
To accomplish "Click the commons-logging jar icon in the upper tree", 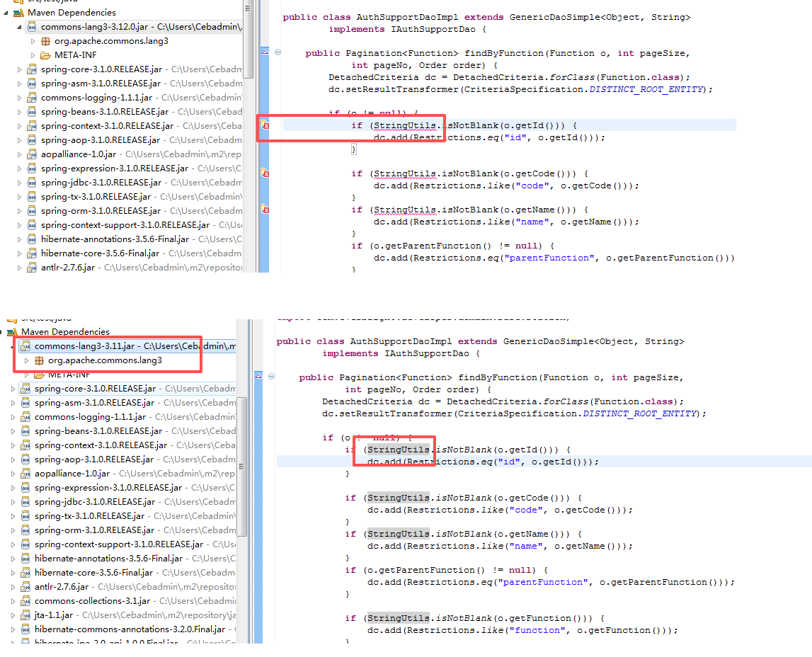I will click(x=32, y=98).
